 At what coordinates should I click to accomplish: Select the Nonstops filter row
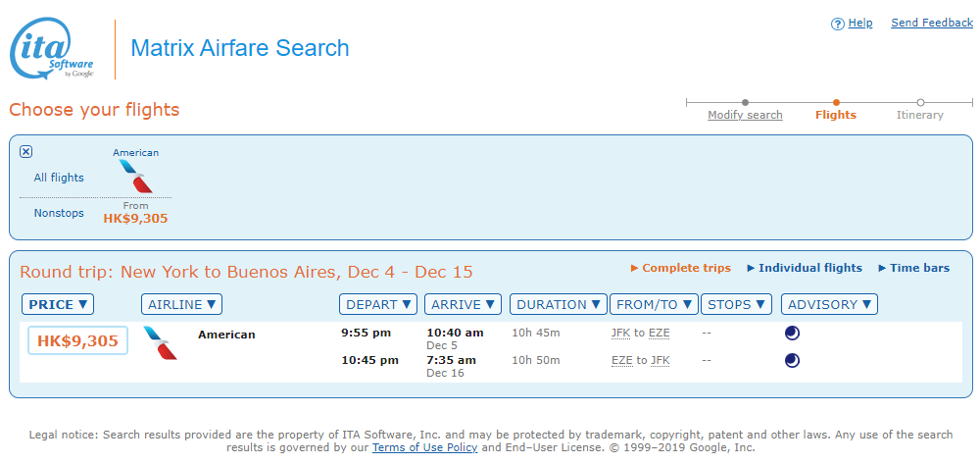[59, 213]
